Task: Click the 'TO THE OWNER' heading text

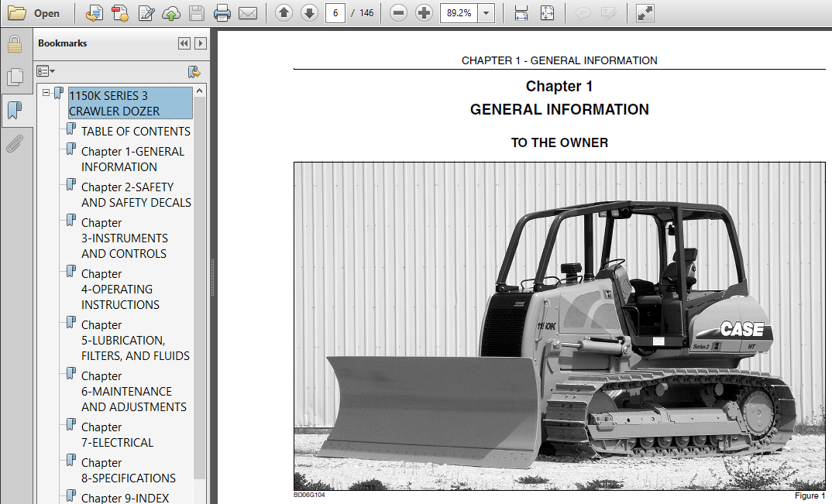Action: [x=559, y=142]
